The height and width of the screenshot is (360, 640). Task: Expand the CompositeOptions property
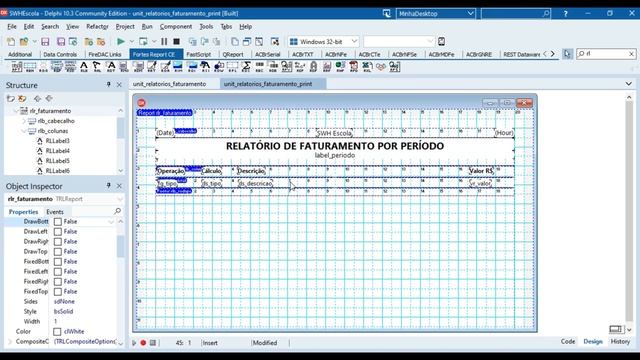point(10,341)
